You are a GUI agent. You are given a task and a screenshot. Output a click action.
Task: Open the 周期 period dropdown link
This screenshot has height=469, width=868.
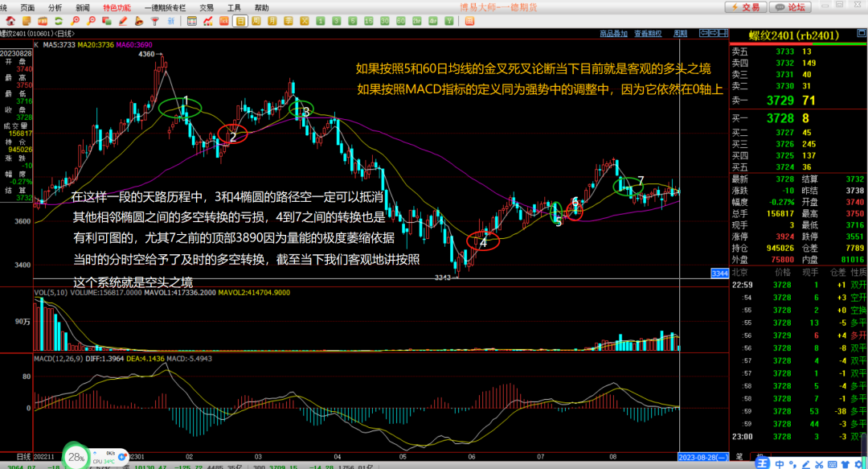680,34
